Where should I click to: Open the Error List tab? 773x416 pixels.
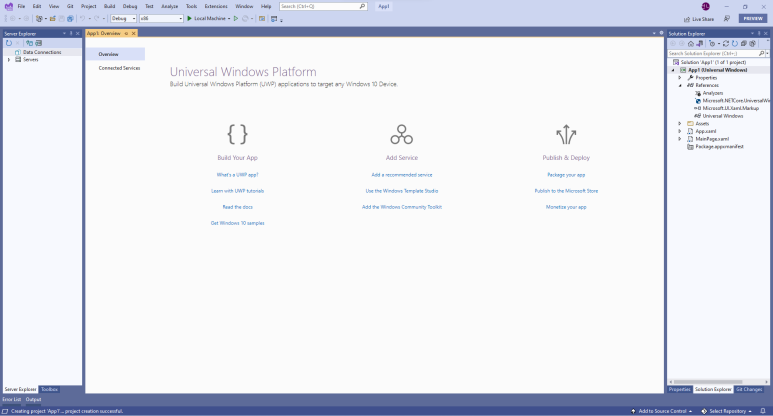[12, 400]
